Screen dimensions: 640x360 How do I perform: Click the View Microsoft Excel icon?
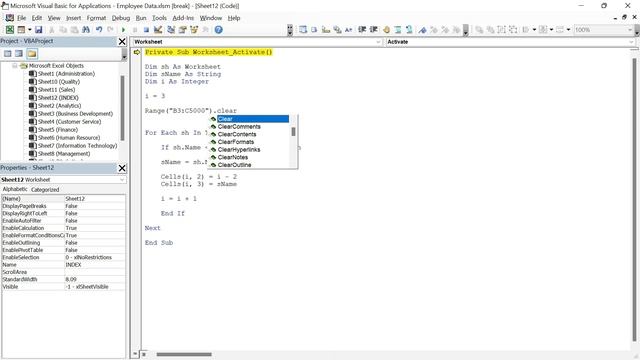tap(9, 29)
